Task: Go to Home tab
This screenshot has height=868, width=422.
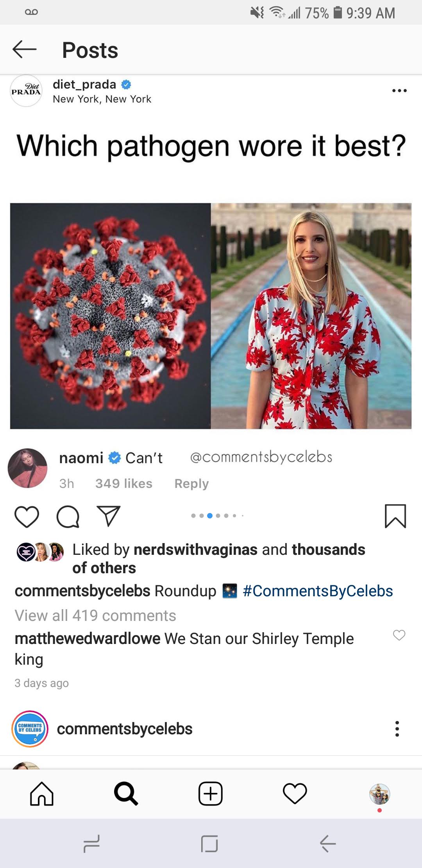Action: (x=42, y=794)
